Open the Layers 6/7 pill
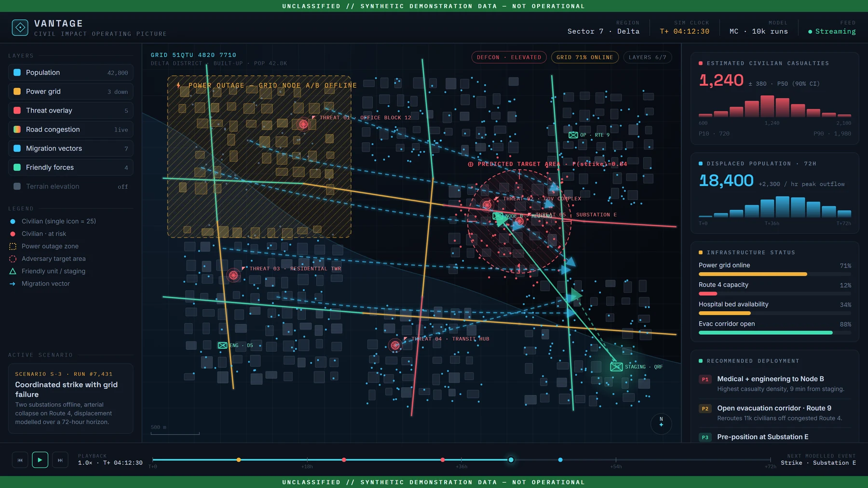Screen dimensions: 868x488 [647, 57]
